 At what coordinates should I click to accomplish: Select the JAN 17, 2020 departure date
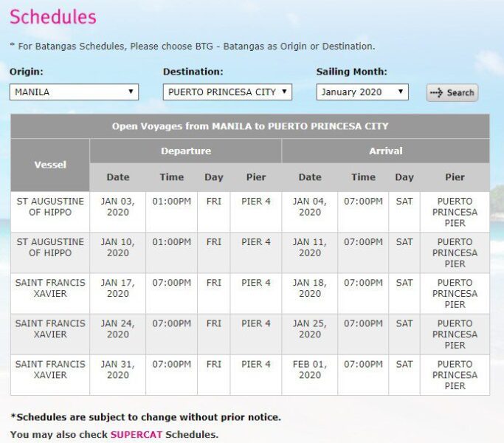pos(118,288)
